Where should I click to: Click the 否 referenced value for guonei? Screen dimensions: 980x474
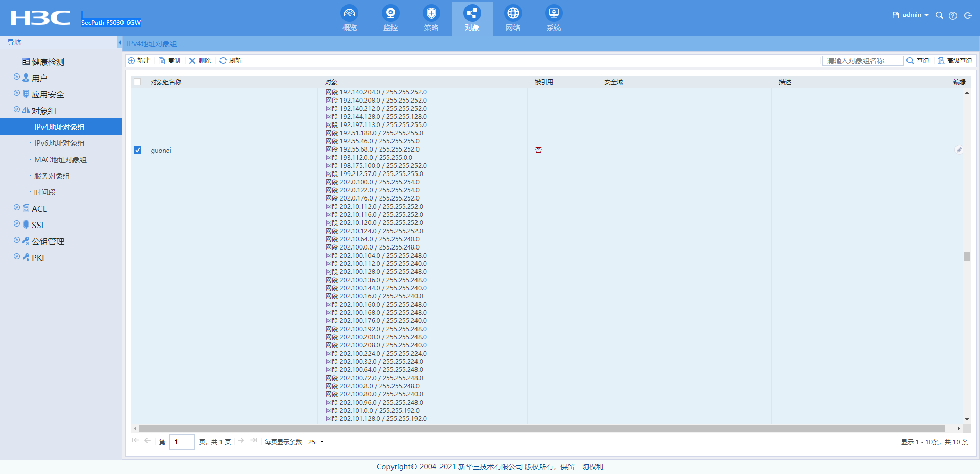click(538, 150)
